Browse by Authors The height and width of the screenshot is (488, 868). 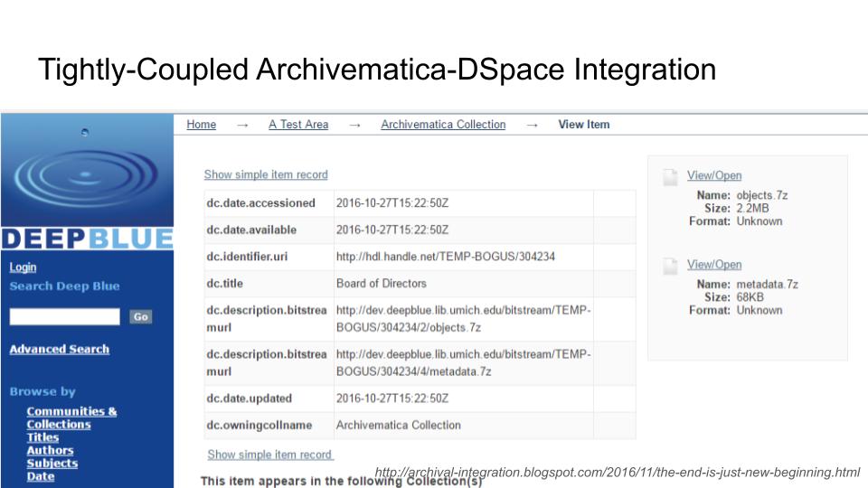point(50,450)
